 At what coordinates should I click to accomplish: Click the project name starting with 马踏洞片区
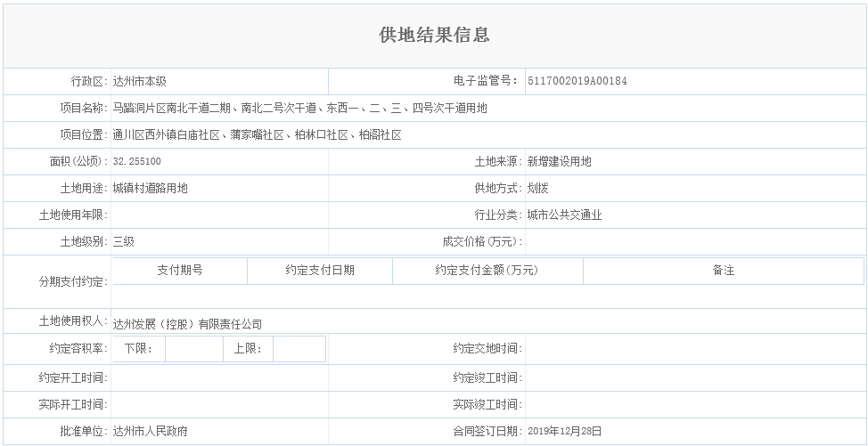tap(300, 108)
